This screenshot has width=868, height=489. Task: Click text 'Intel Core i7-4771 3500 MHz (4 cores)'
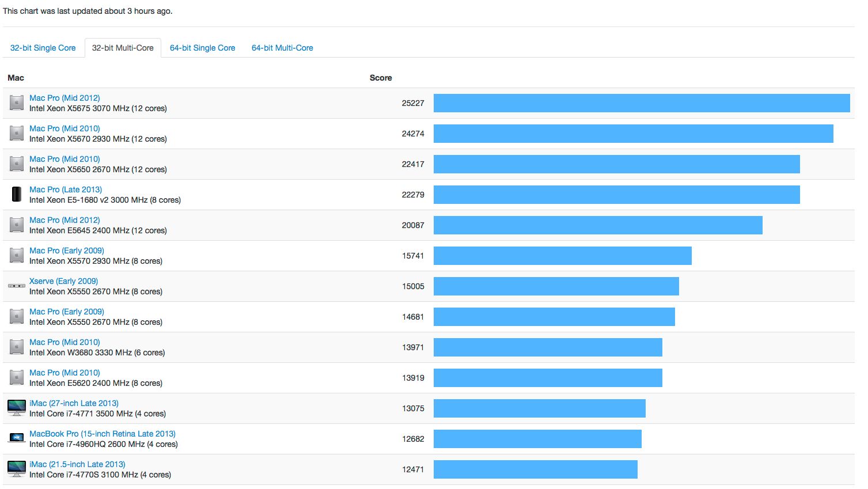coord(97,414)
